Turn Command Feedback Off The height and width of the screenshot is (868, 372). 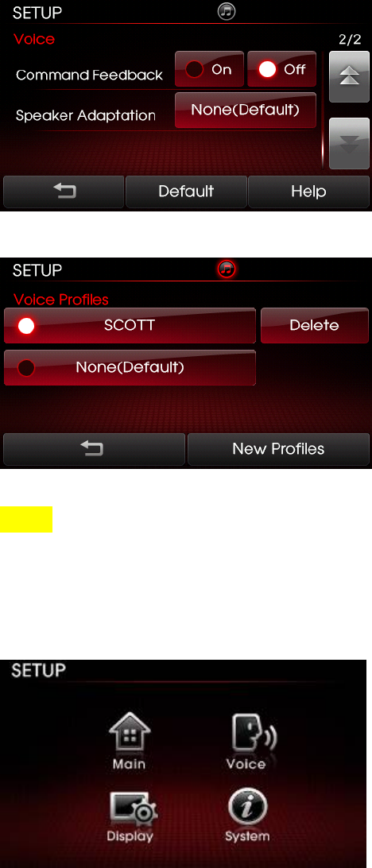[281, 69]
